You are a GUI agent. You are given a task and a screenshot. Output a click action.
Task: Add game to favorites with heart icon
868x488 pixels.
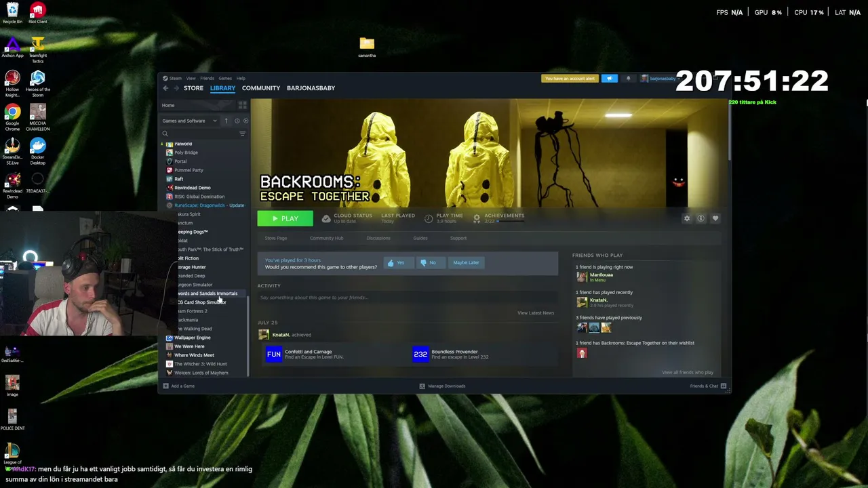(x=715, y=218)
